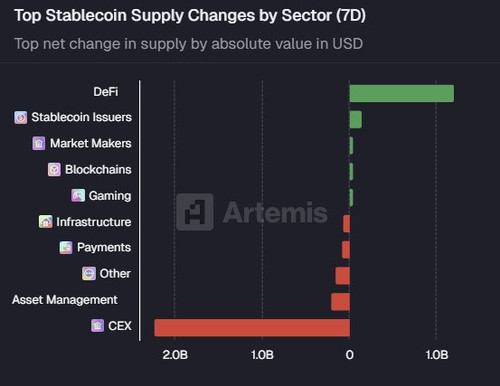Select the green DeFi bar
Screen dimensions: 500x386
(x=402, y=93)
